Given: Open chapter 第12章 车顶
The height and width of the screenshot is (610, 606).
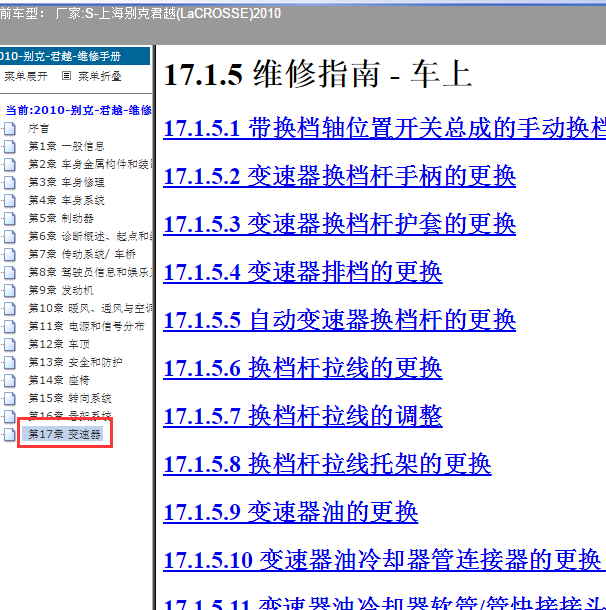Looking at the screenshot, I should point(59,344).
